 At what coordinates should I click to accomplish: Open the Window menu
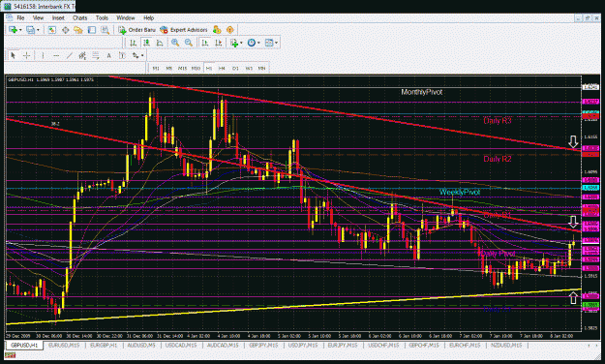point(126,17)
